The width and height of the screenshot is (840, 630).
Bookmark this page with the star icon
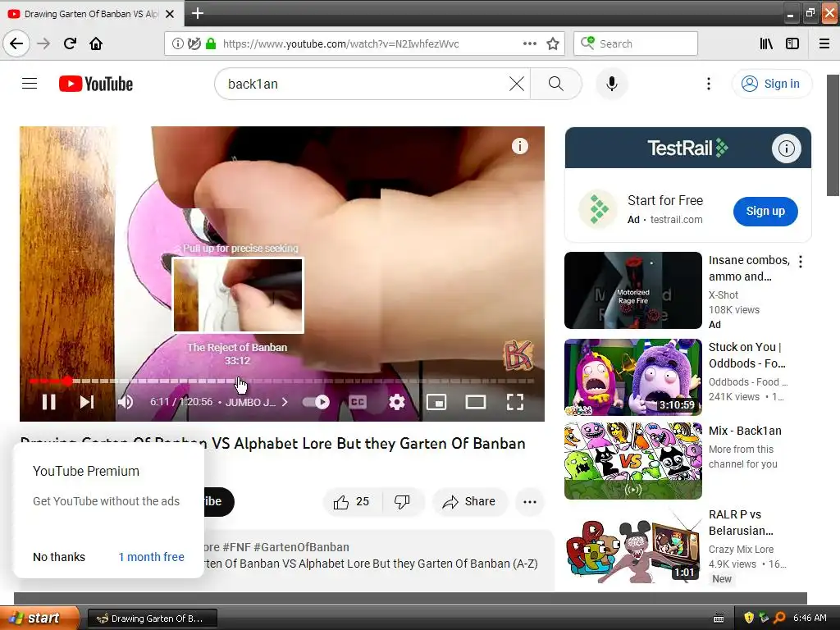(x=553, y=43)
